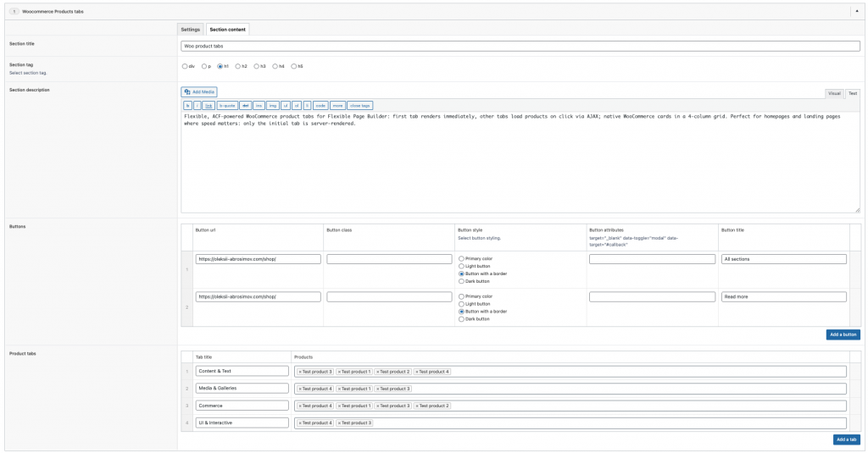Select the h4 section tag

coord(275,66)
